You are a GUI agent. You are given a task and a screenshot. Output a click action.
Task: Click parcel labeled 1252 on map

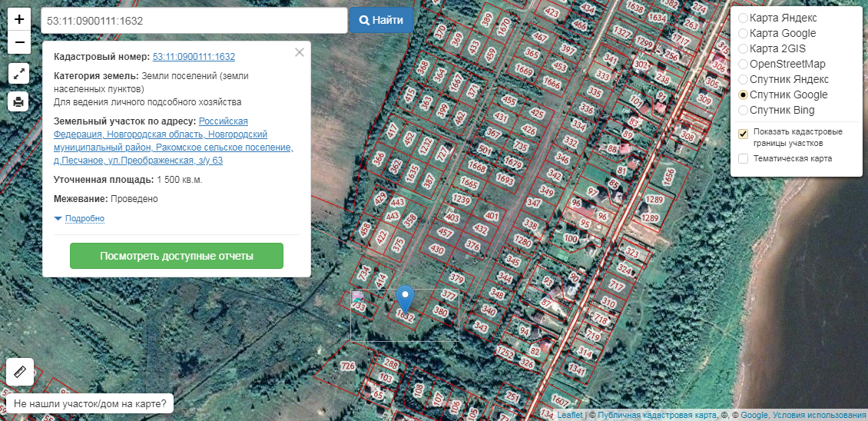click(505, 353)
